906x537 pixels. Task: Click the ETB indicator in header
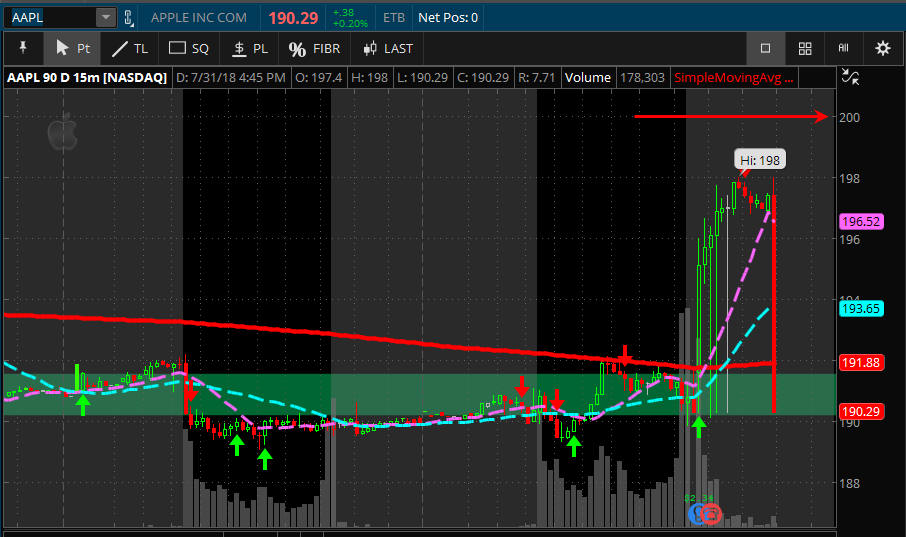(394, 18)
